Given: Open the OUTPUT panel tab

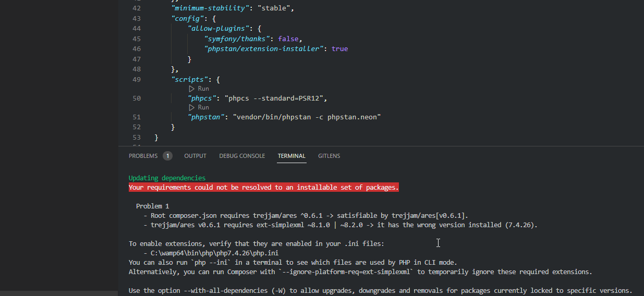Looking at the screenshot, I should click(195, 156).
